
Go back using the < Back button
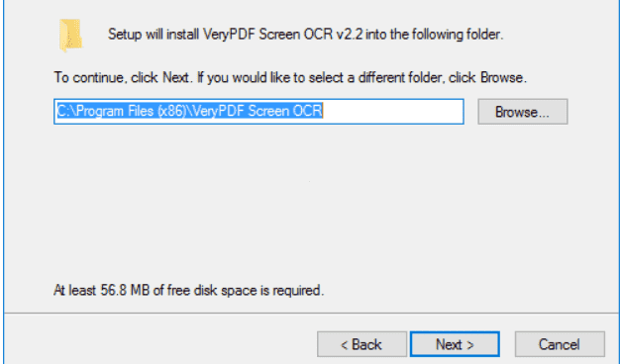pos(362,344)
